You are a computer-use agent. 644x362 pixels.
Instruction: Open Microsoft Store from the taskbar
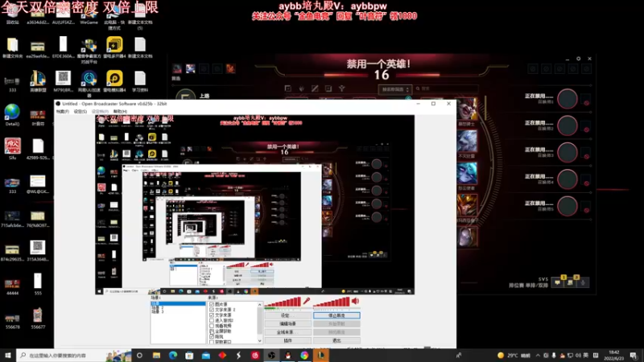pos(189,356)
